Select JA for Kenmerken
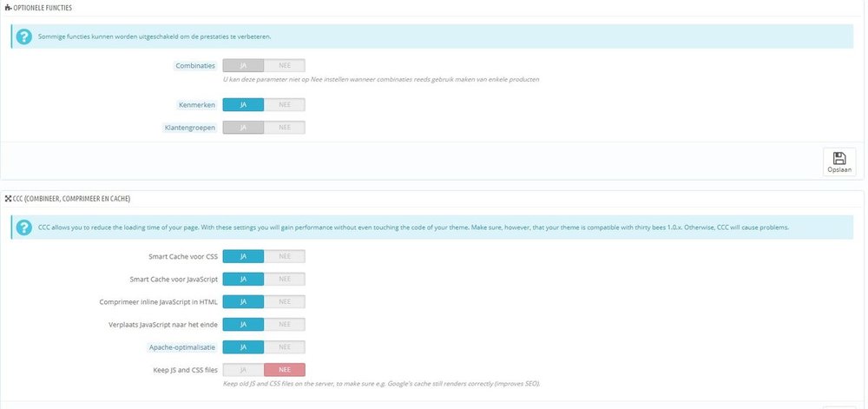This screenshot has width=868, height=409. pyautogui.click(x=243, y=105)
